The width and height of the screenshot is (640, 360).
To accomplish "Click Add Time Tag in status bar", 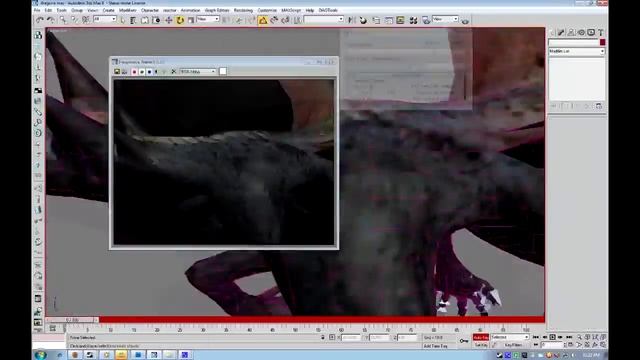I will [x=436, y=346].
